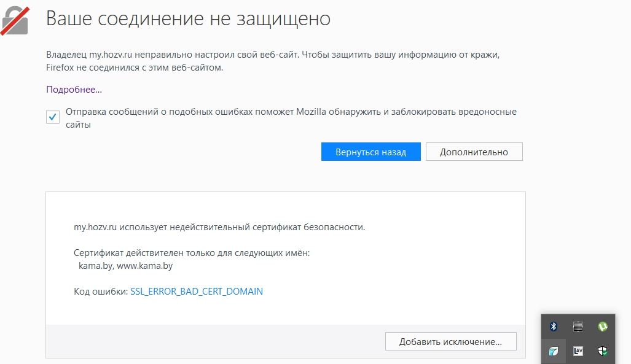Open the SSL_ERROR_BAD_CERT_DOMAIN error code link
The width and height of the screenshot is (631, 364).
197,292
